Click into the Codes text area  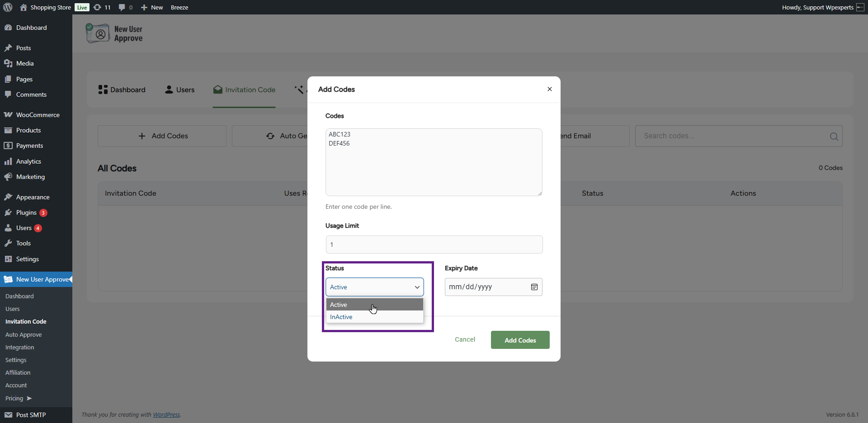point(434,163)
